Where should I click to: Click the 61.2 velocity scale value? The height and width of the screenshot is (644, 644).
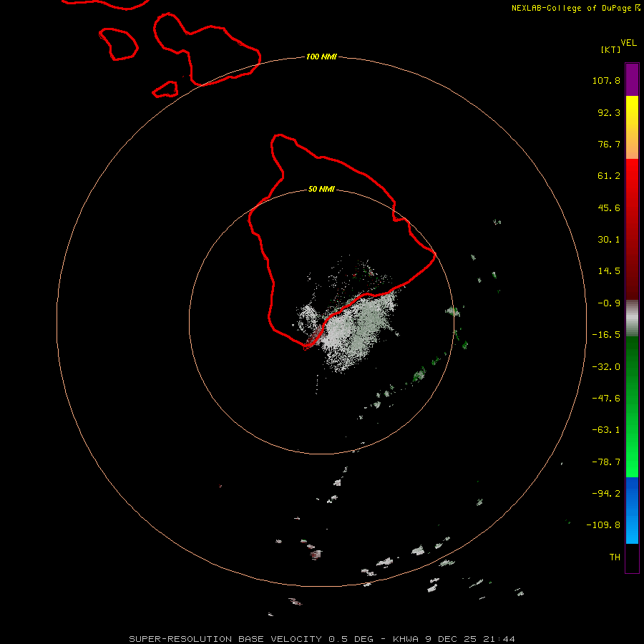click(x=609, y=176)
